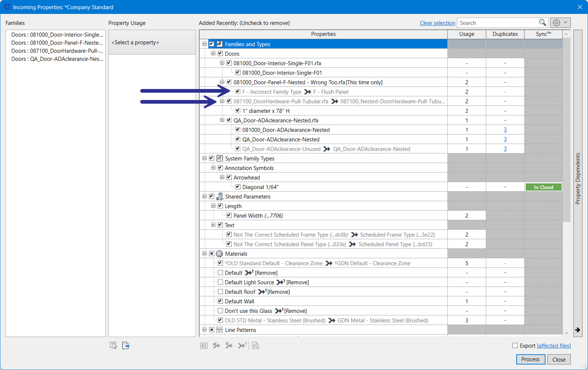
Task: Collapse the Annotation Symbols node
Action: [x=213, y=168]
